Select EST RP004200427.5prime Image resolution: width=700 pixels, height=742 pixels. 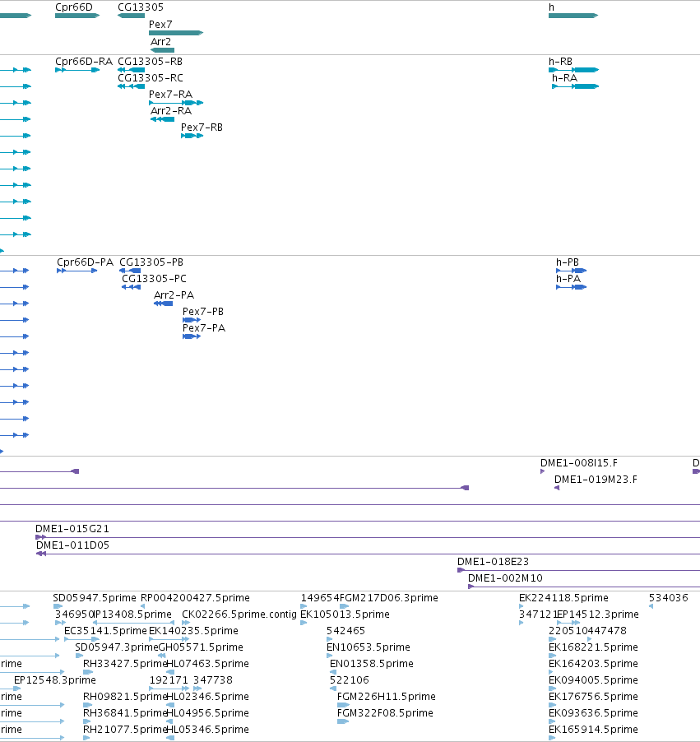click(x=142, y=606)
